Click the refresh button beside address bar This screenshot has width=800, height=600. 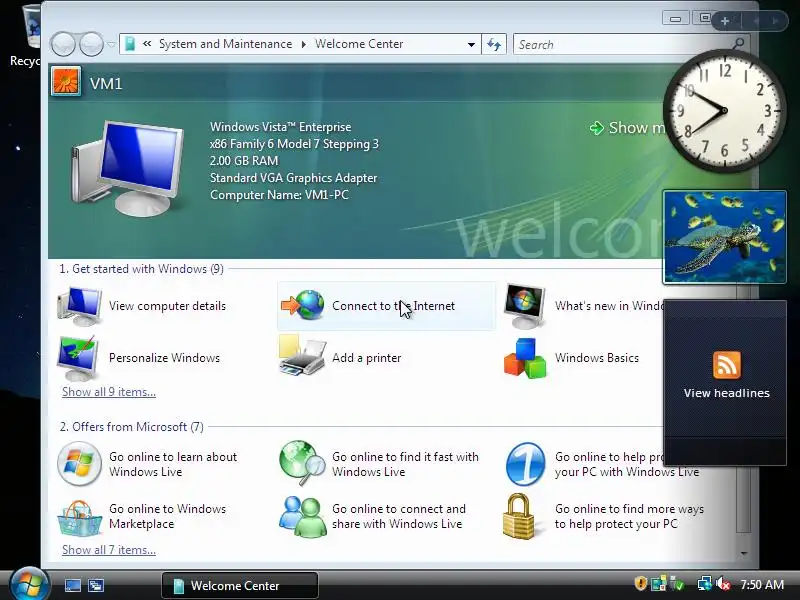tap(494, 44)
